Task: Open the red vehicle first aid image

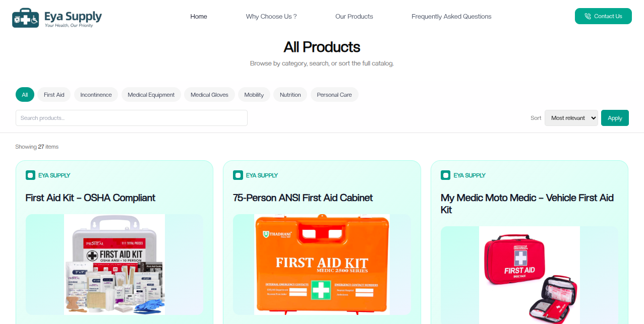Action: click(529, 275)
